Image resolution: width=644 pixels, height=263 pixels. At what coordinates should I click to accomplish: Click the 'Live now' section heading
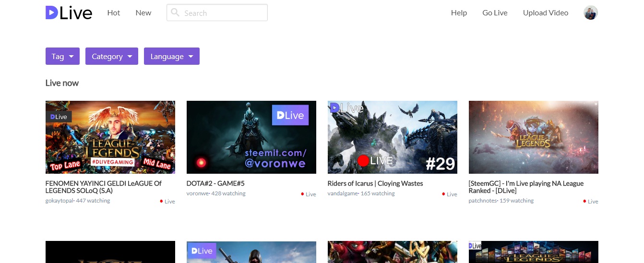click(62, 83)
